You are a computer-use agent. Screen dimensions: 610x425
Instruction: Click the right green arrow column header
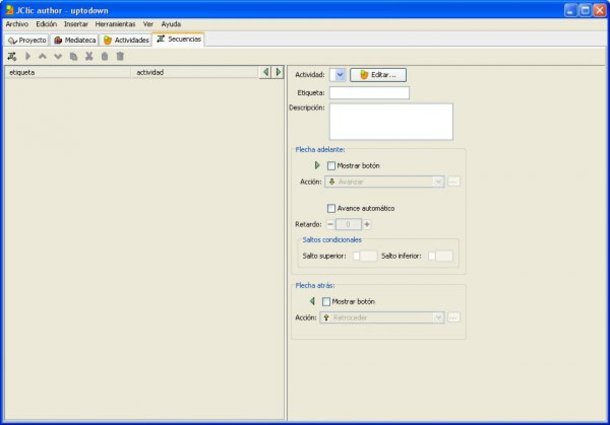[x=278, y=72]
